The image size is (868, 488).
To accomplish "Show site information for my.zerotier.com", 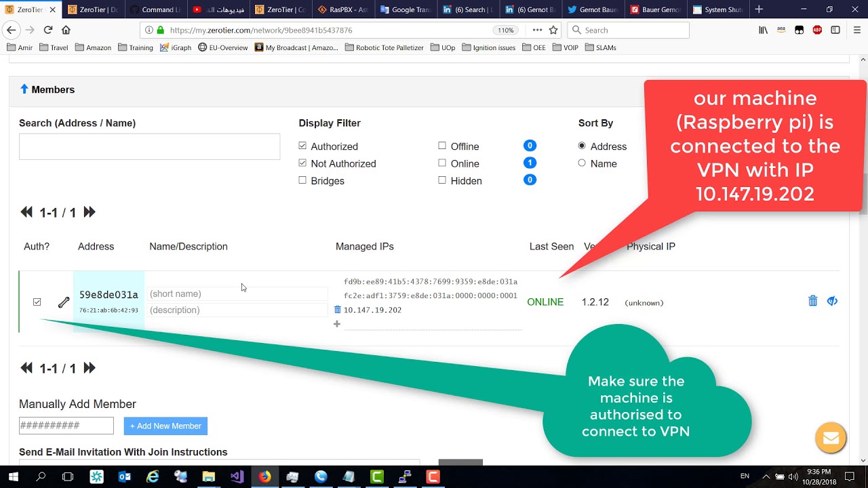I will (149, 30).
